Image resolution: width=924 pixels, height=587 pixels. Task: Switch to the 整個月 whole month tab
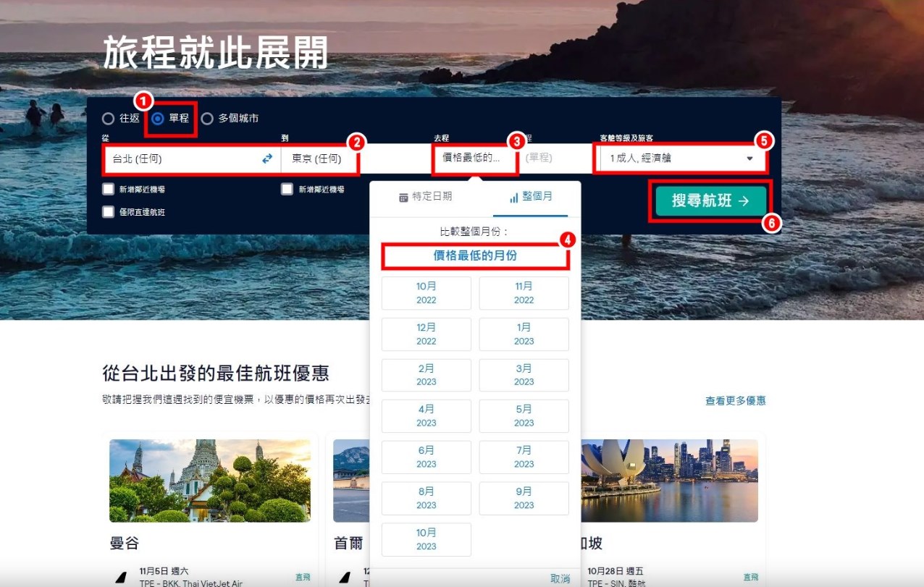coord(532,198)
